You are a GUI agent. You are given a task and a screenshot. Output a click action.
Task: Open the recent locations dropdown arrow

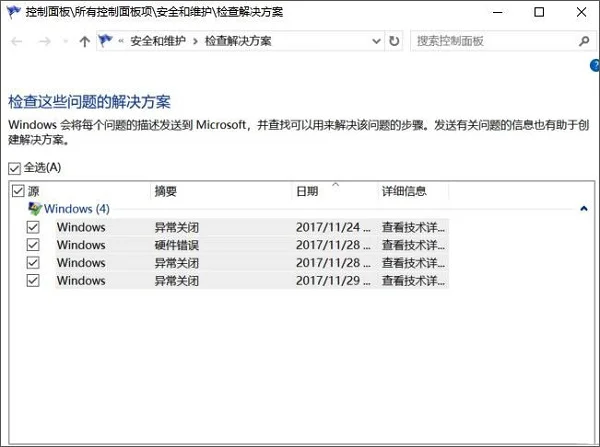click(x=65, y=41)
